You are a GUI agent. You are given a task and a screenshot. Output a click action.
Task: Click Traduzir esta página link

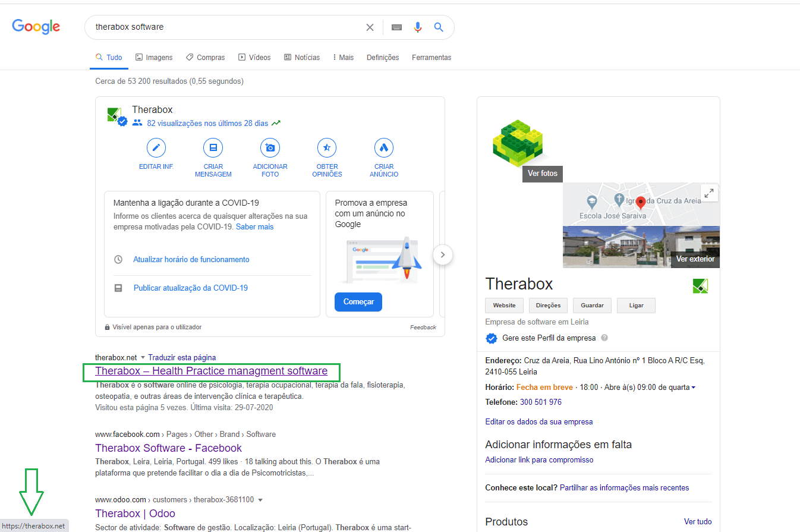[x=182, y=358]
